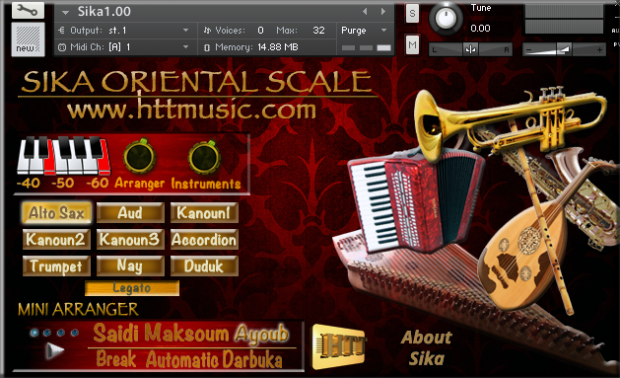This screenshot has height=378, width=620.
Task: Solo the instrument with S button
Action: 412,13
